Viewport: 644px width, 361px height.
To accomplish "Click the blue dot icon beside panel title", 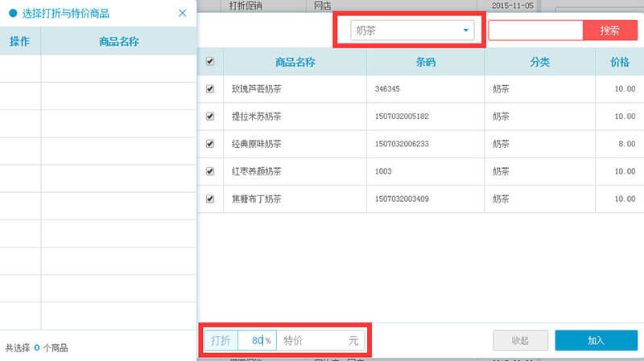I will (x=13, y=14).
